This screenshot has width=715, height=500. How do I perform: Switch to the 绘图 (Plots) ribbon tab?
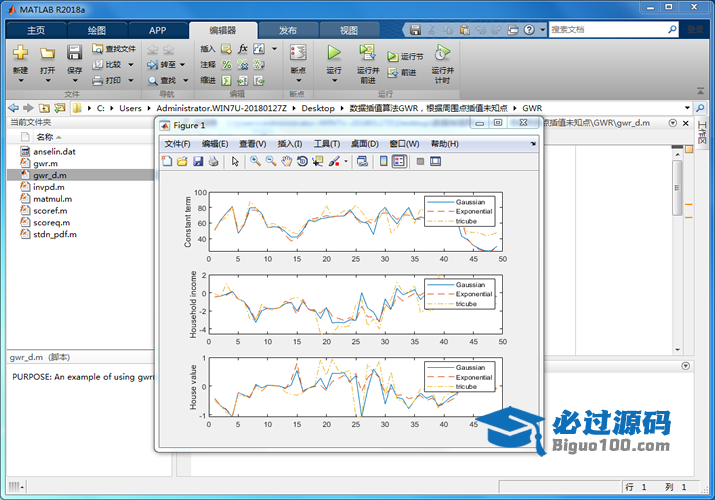tap(97, 30)
